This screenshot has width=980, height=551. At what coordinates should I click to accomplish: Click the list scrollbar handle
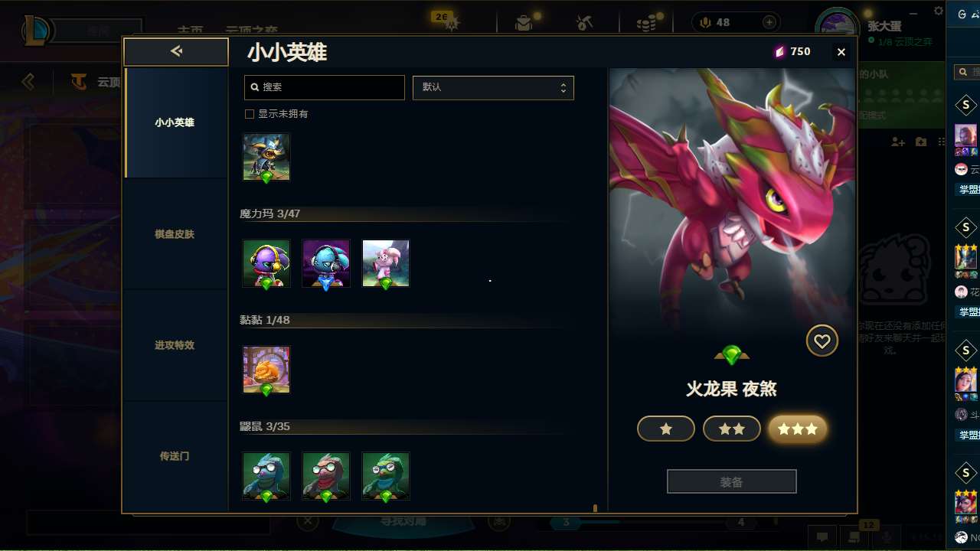coord(595,507)
